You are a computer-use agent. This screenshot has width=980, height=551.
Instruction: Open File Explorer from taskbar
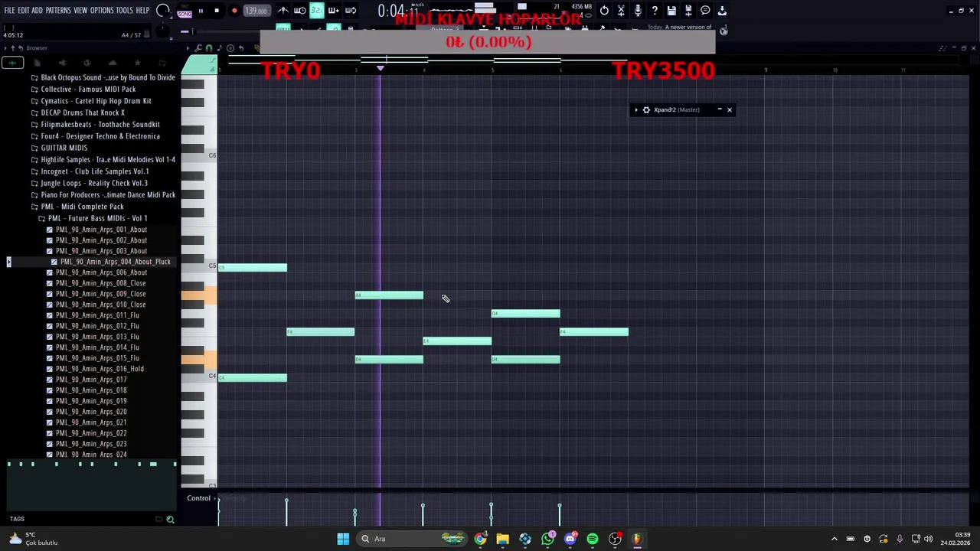point(502,539)
